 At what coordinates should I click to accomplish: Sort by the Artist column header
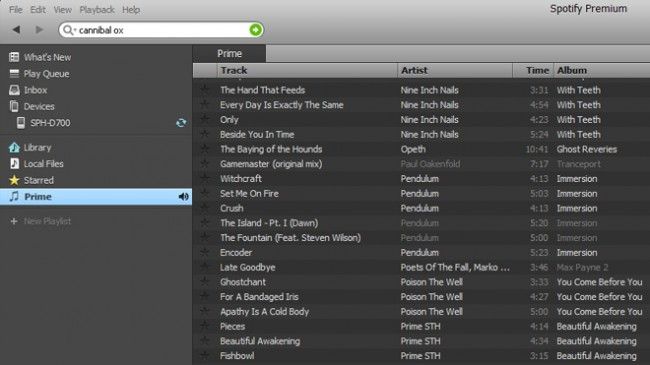455,70
